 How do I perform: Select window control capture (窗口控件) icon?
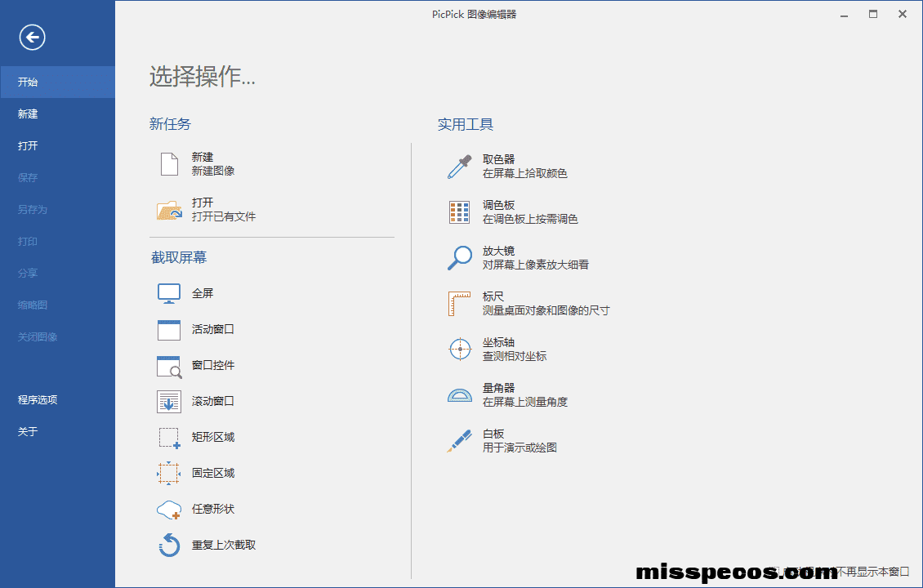coord(169,366)
